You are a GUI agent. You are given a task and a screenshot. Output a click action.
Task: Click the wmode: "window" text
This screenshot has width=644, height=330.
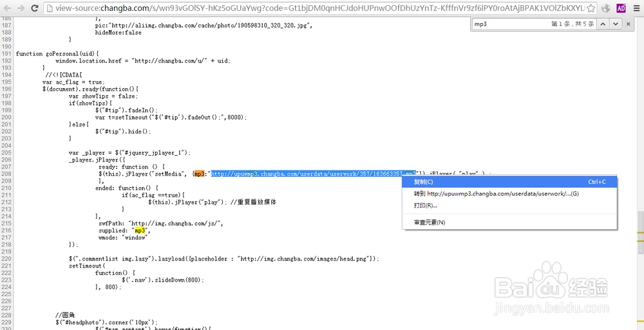pyautogui.click(x=123, y=237)
